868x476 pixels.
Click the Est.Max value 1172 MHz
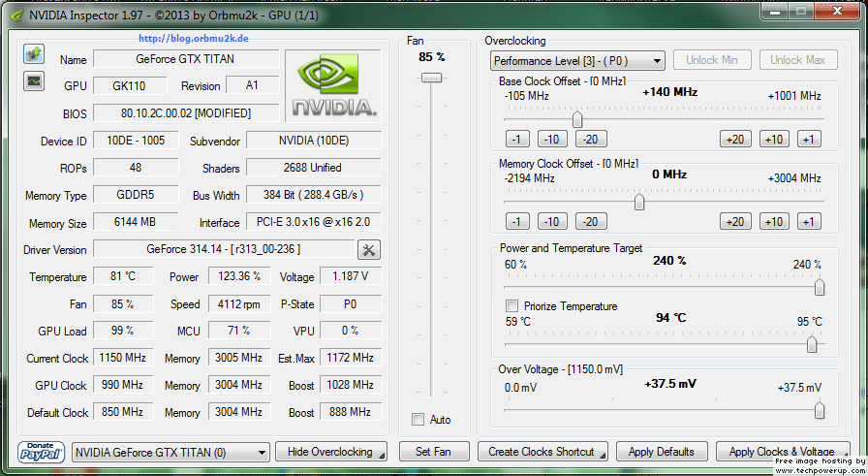pos(351,358)
